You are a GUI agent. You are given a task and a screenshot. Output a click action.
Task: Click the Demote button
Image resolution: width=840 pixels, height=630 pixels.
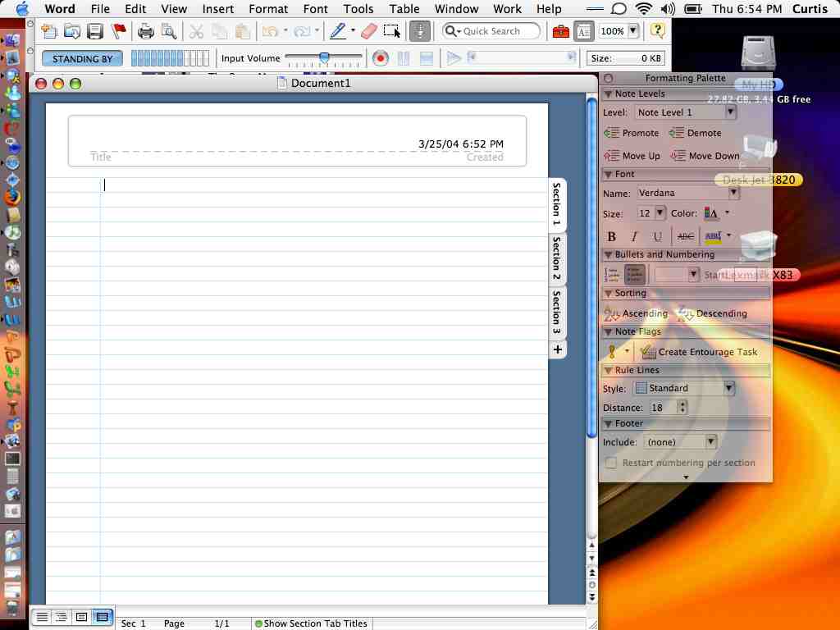(x=696, y=133)
